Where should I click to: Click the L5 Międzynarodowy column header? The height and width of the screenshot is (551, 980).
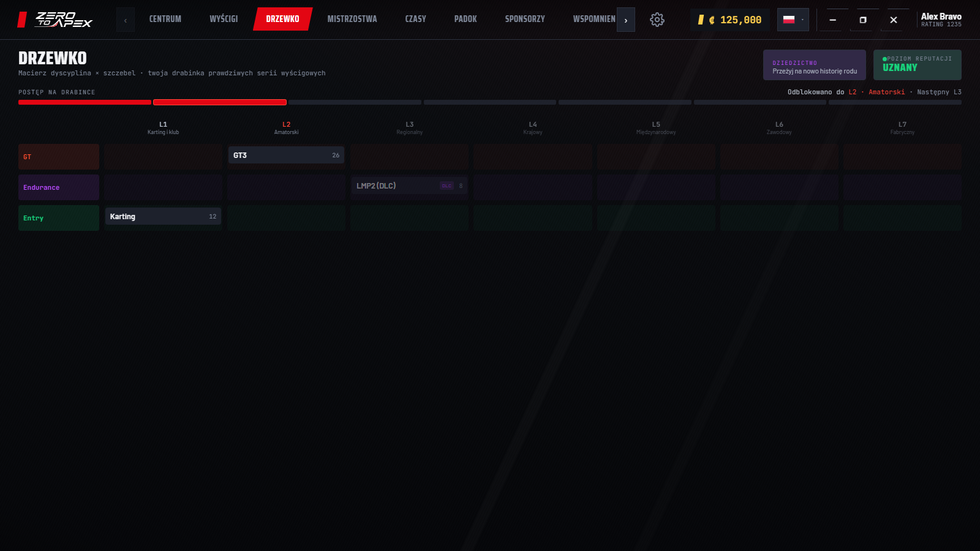656,128
